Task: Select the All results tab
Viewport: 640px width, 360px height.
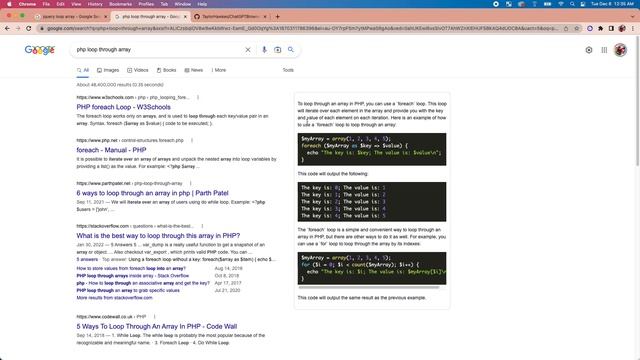Action: pyautogui.click(x=83, y=70)
